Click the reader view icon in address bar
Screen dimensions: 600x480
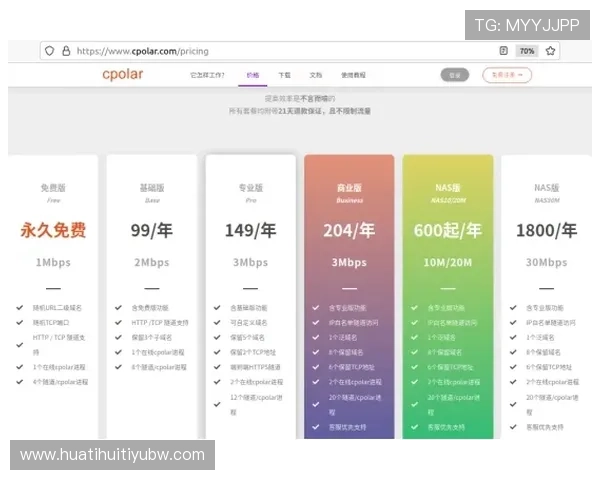coord(504,51)
